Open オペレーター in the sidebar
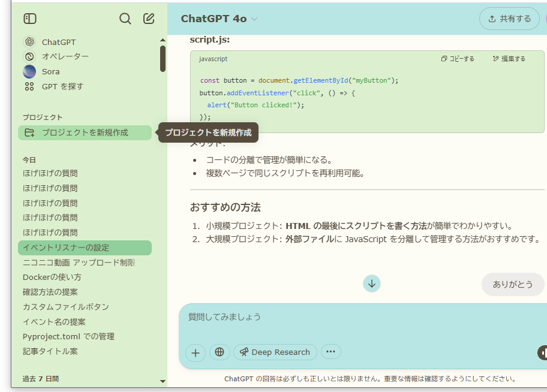Screen dimensions: 547x392 tap(56, 56)
